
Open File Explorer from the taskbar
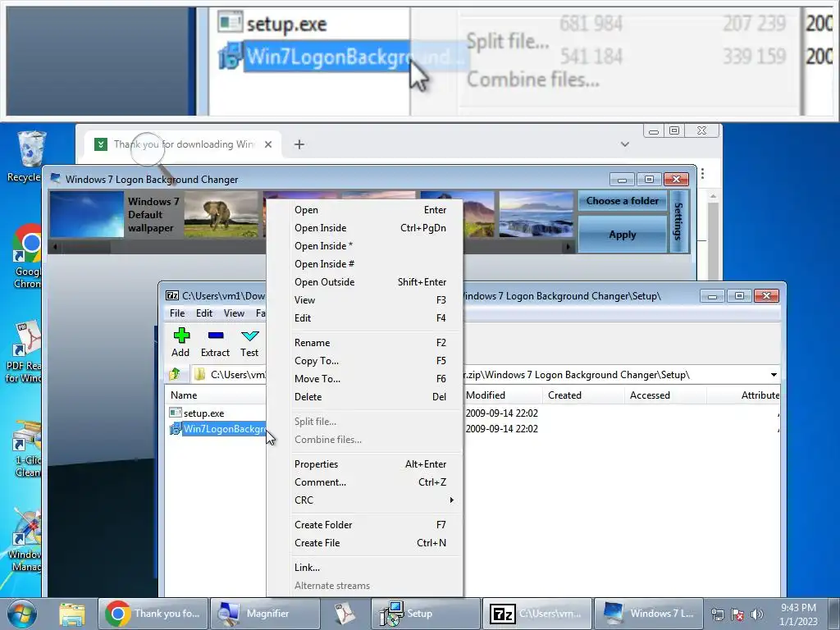tap(72, 614)
